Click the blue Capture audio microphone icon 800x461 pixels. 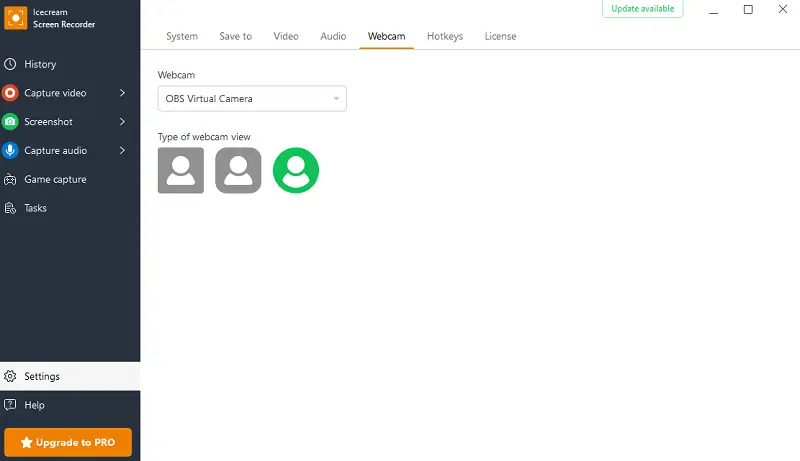11,151
